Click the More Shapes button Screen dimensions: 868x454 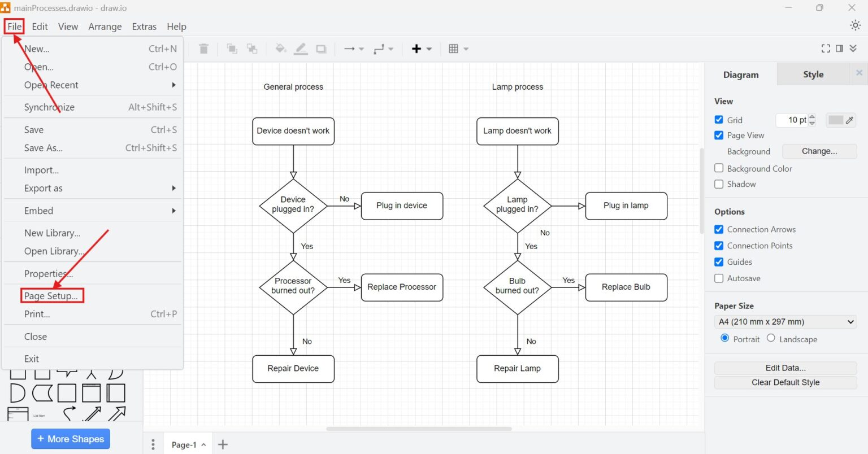[70, 439]
